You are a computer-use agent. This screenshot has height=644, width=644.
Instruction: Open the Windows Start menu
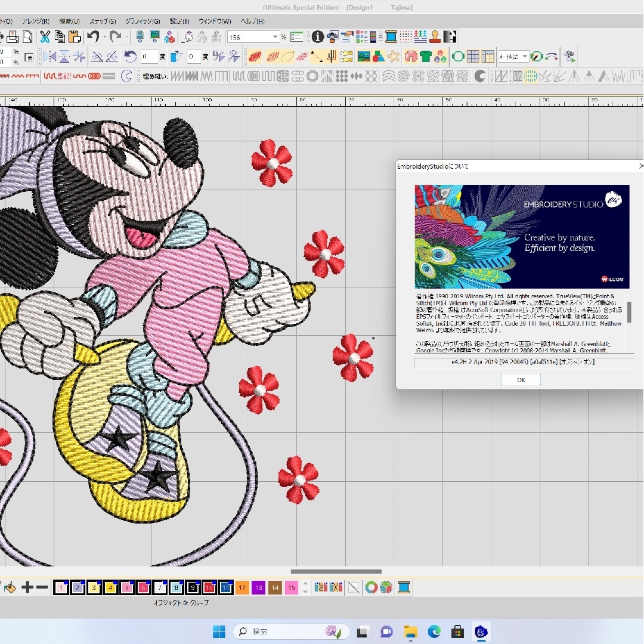[x=219, y=631]
